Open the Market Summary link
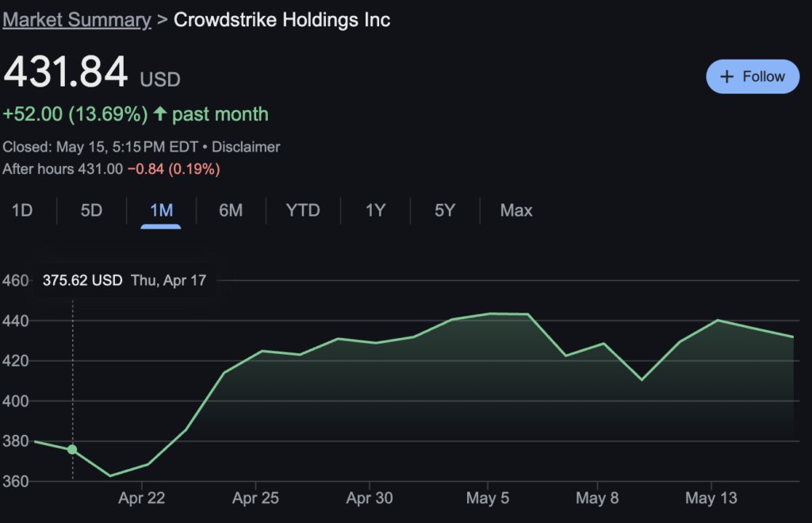812x523 pixels. pyautogui.click(x=77, y=20)
